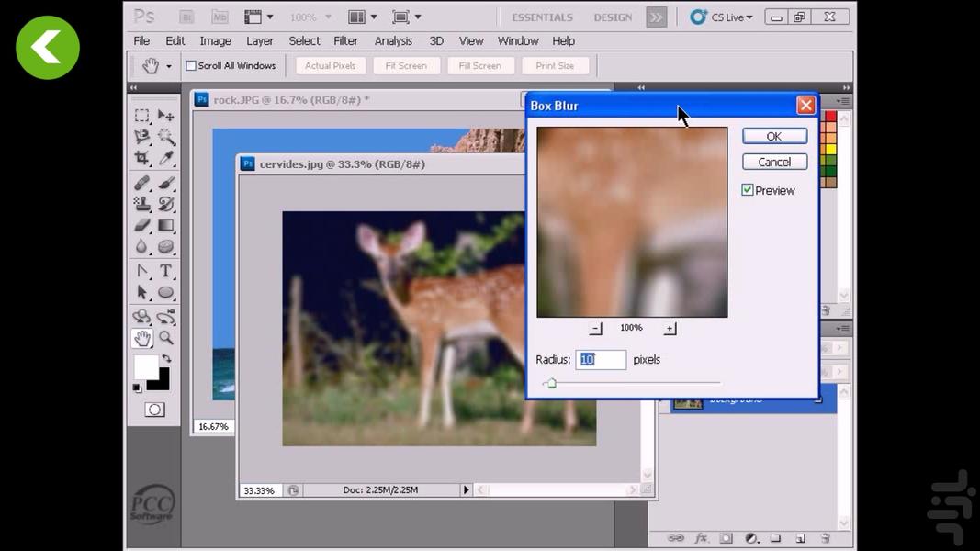Screen dimensions: 980x551
Task: Open the CS Live dropdown
Action: [x=722, y=17]
